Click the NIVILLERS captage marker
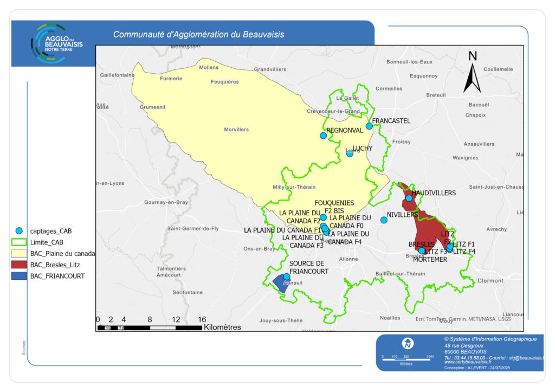 (x=384, y=220)
